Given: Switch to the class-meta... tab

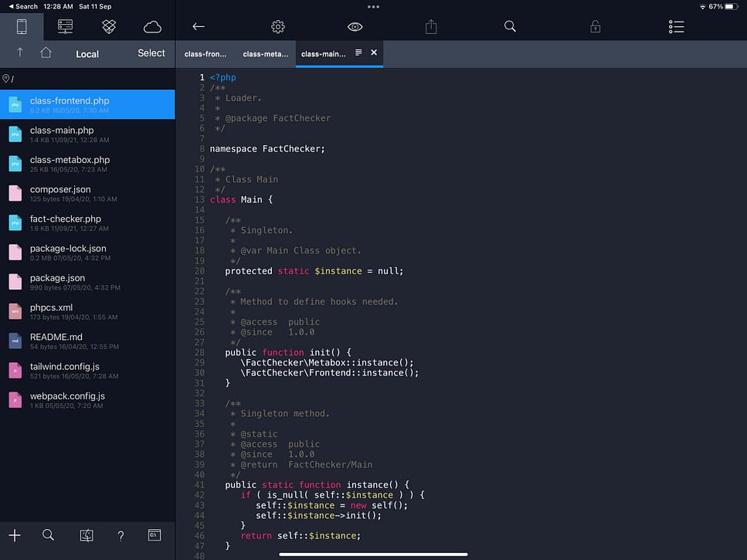Looking at the screenshot, I should (x=265, y=54).
